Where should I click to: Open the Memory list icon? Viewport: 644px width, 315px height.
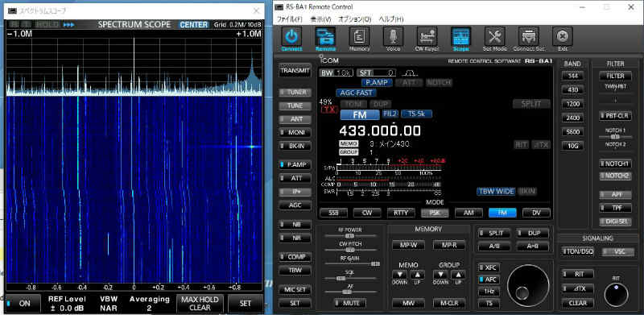pos(359,37)
